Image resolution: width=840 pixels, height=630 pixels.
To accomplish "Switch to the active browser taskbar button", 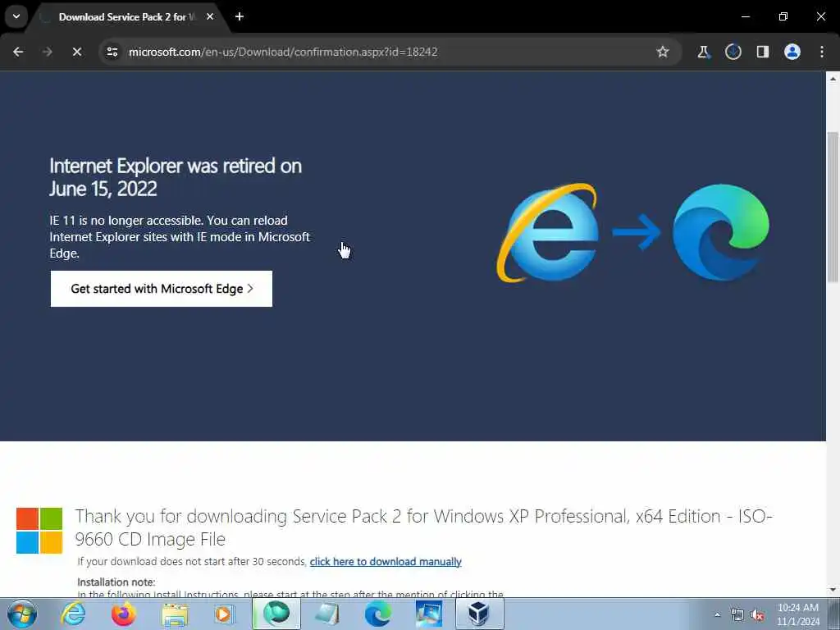I will pyautogui.click(x=276, y=614).
